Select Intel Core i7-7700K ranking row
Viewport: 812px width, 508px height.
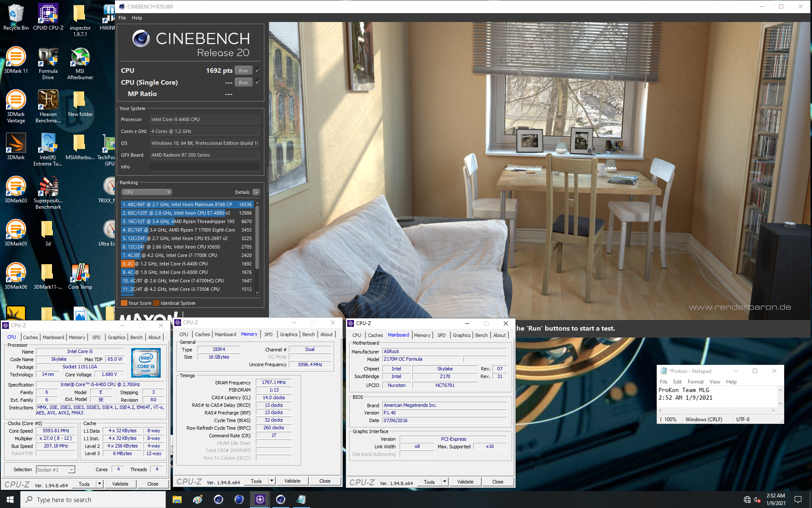[187, 255]
